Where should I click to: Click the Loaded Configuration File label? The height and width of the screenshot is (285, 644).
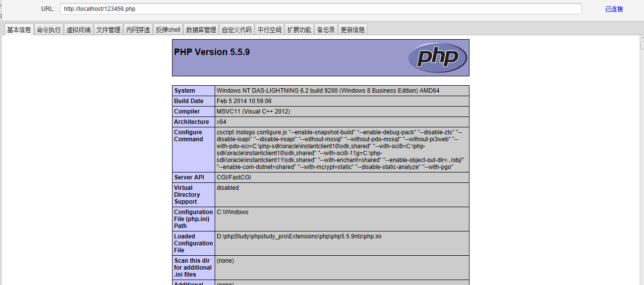193,243
